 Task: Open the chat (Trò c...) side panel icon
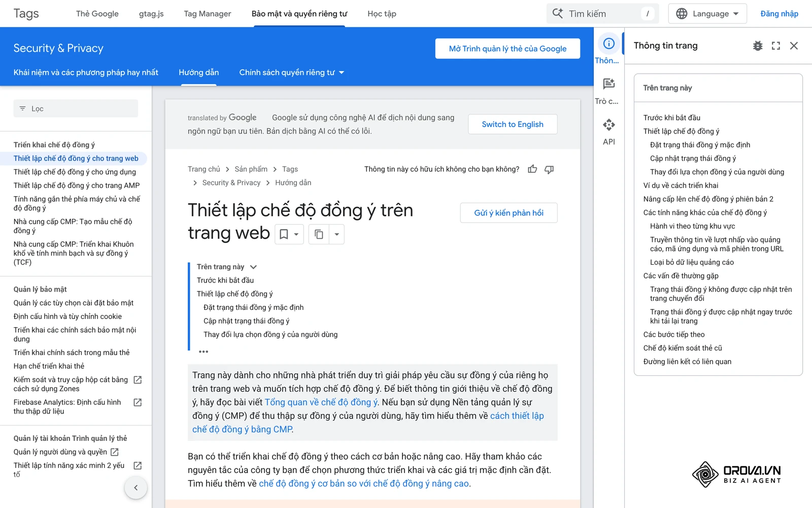[608, 84]
